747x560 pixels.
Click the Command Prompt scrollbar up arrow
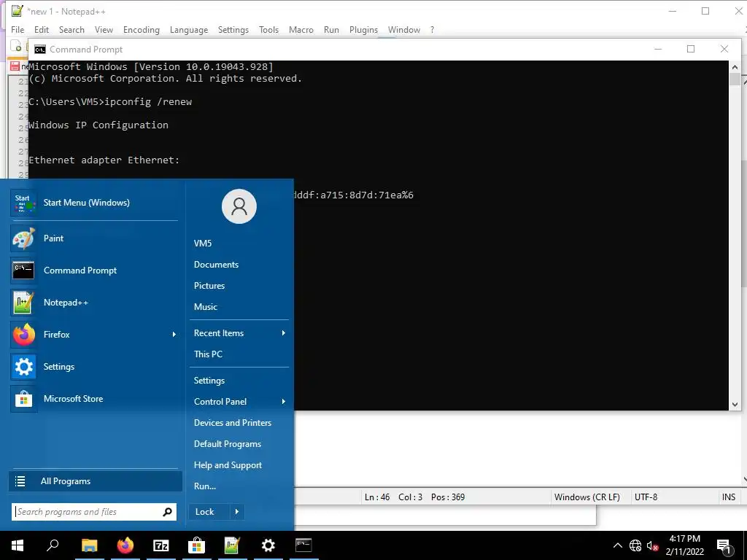pos(735,66)
